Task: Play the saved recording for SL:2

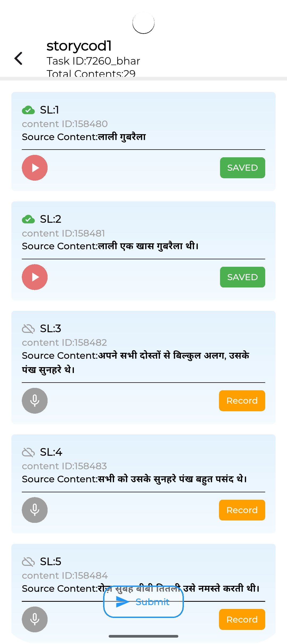Action: [35, 277]
